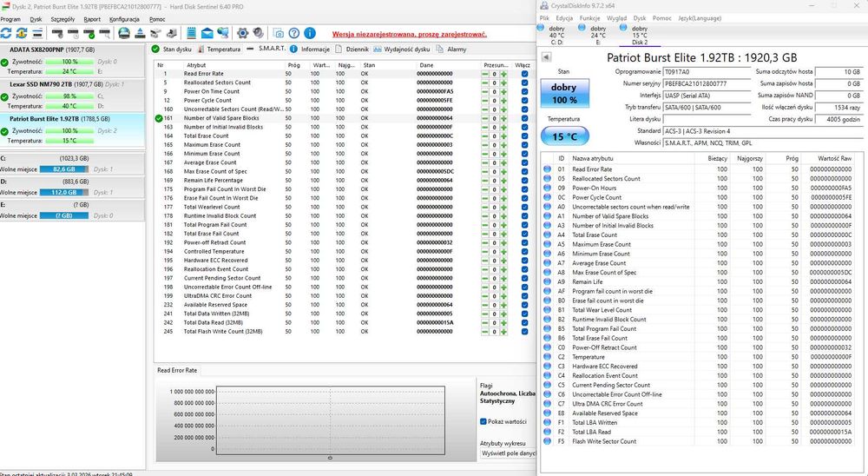Viewport: 868px width, 476px height.
Task: Click blue status orb beside Temperature attribute
Action: coord(548,357)
